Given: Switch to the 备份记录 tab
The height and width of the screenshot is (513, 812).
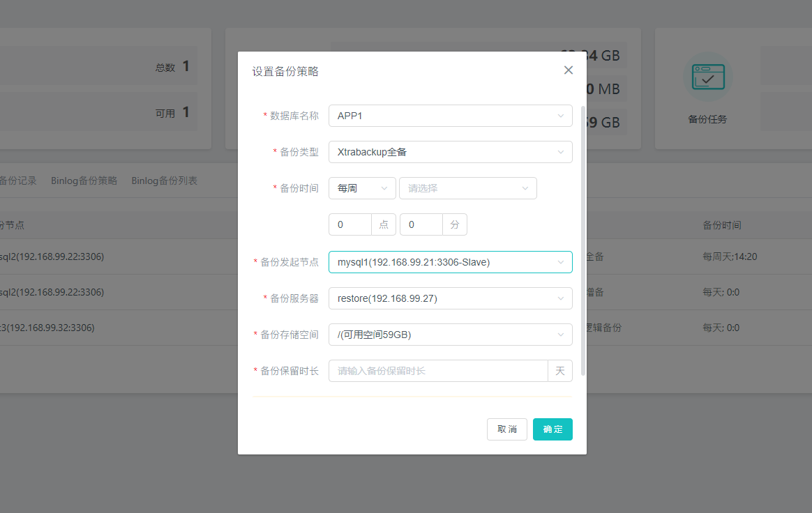Looking at the screenshot, I should (17, 181).
